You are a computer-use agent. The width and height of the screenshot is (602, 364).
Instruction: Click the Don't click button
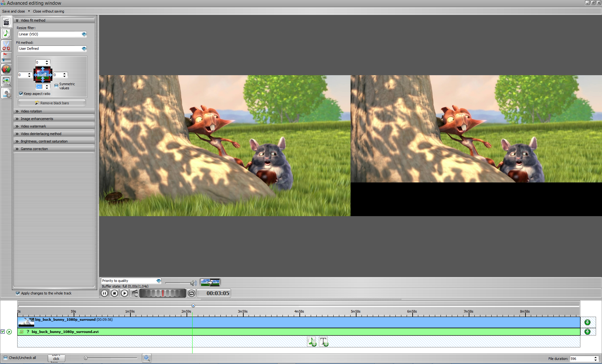coord(56,358)
